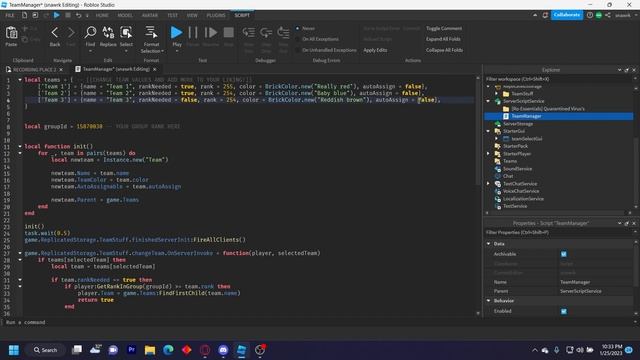Expand teamSelectGui node arrow
The height and width of the screenshot is (360, 640).
pyautogui.click(x=497, y=139)
